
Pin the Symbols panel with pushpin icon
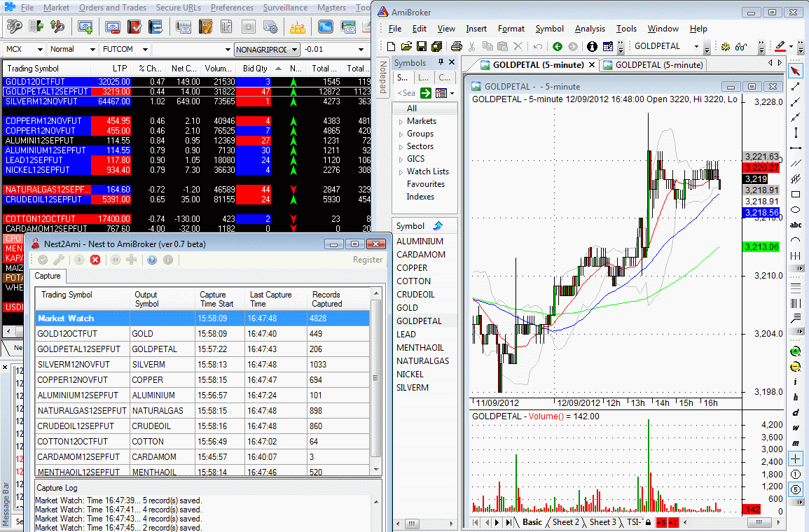(441, 62)
